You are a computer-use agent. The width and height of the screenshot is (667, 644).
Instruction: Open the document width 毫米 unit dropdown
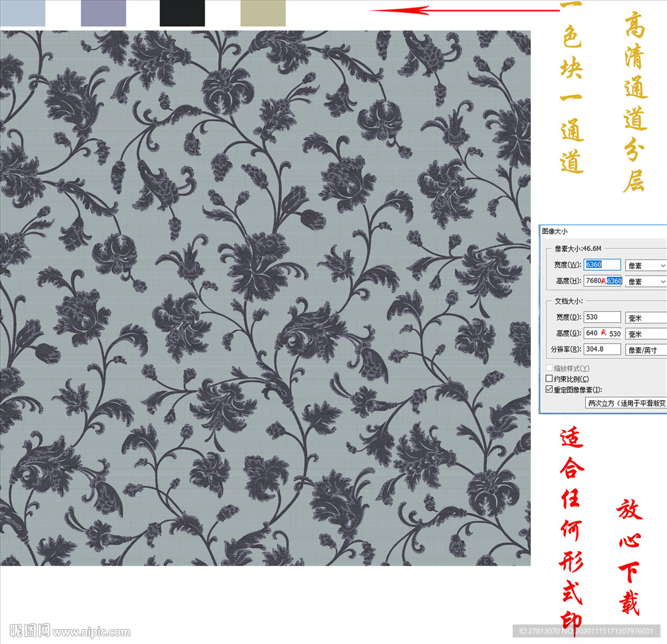646,318
